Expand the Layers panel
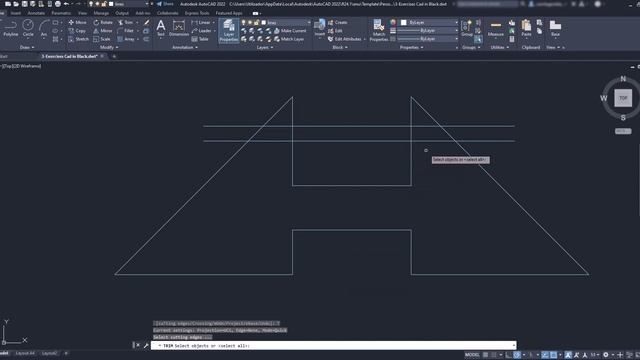This screenshot has width=640, height=360. pyautogui.click(x=265, y=48)
